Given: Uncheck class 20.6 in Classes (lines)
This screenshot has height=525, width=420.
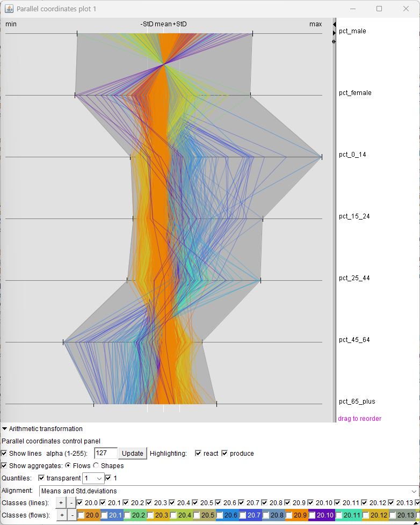Looking at the screenshot, I should click(219, 502).
